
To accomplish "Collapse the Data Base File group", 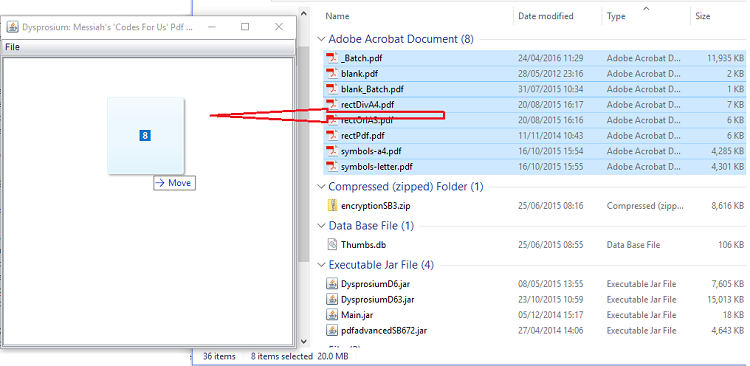I will tap(320, 226).
